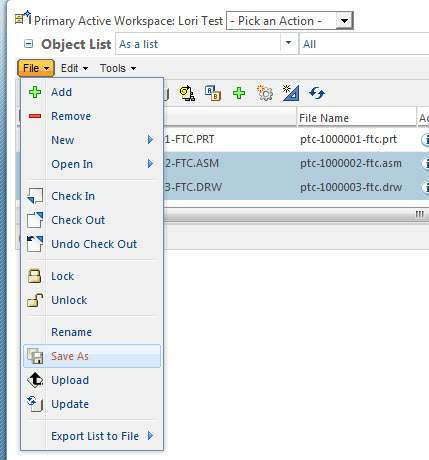Click the open padlock Unlock icon
The width and height of the screenshot is (429, 460).
(35, 300)
